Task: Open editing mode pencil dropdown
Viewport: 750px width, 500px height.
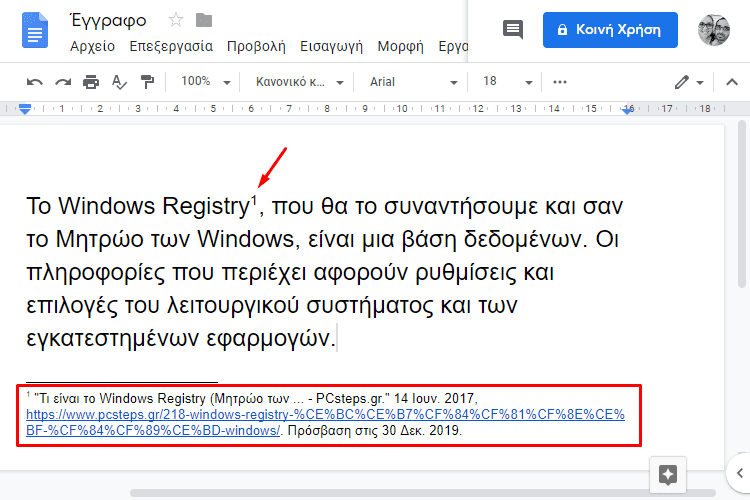Action: [x=689, y=82]
